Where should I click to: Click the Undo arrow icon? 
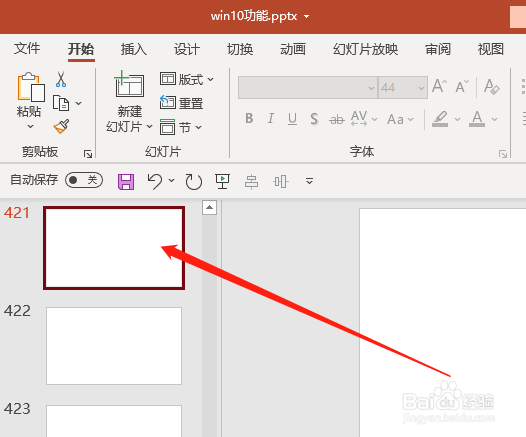[155, 181]
